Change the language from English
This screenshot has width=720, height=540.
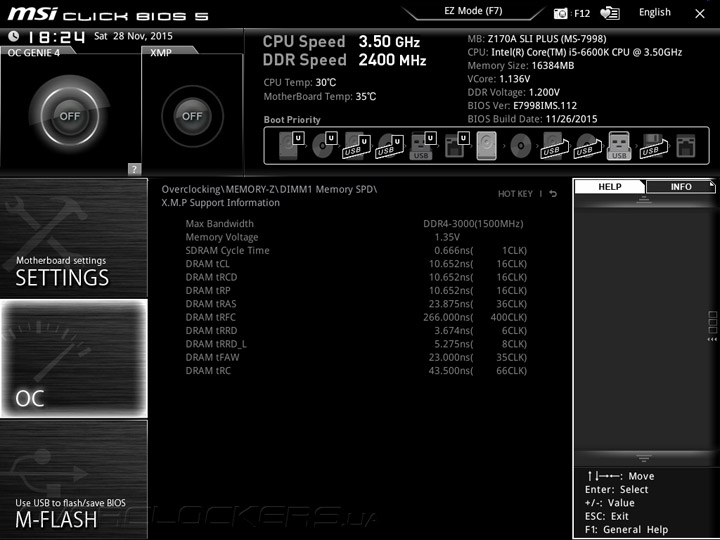point(655,12)
